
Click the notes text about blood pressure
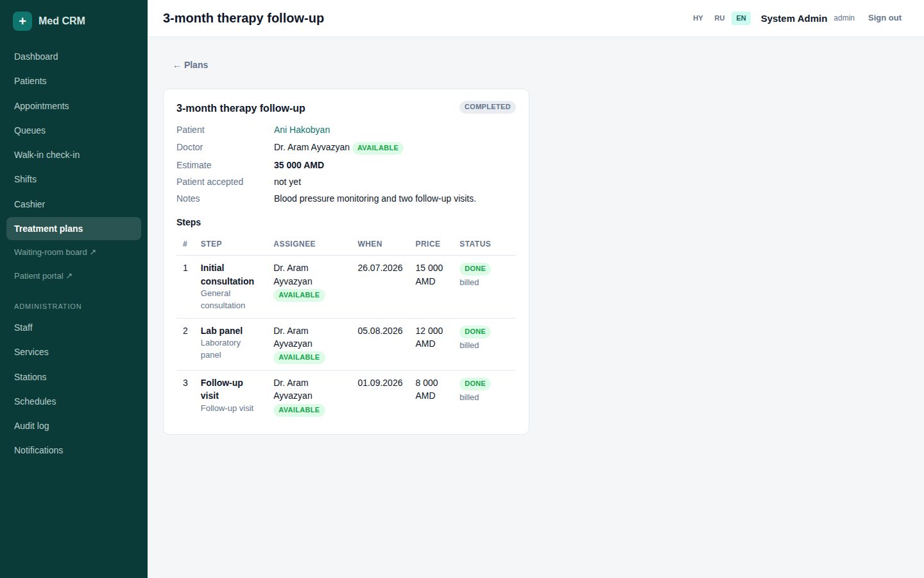[375, 198]
